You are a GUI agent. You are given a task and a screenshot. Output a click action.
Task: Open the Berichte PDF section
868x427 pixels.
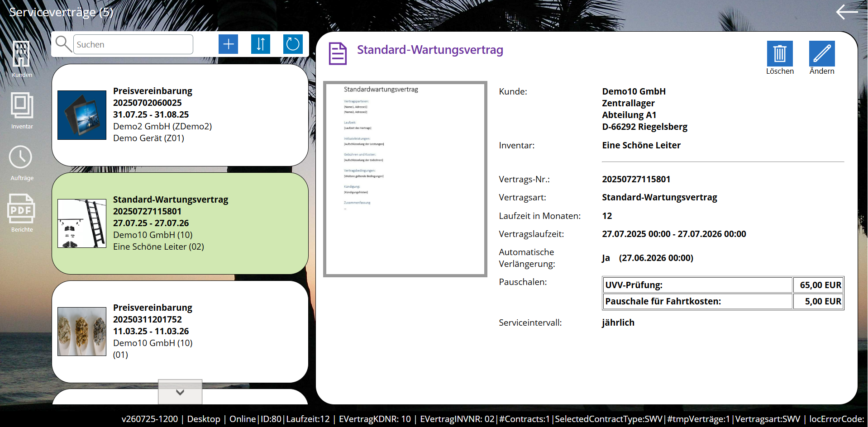21,213
